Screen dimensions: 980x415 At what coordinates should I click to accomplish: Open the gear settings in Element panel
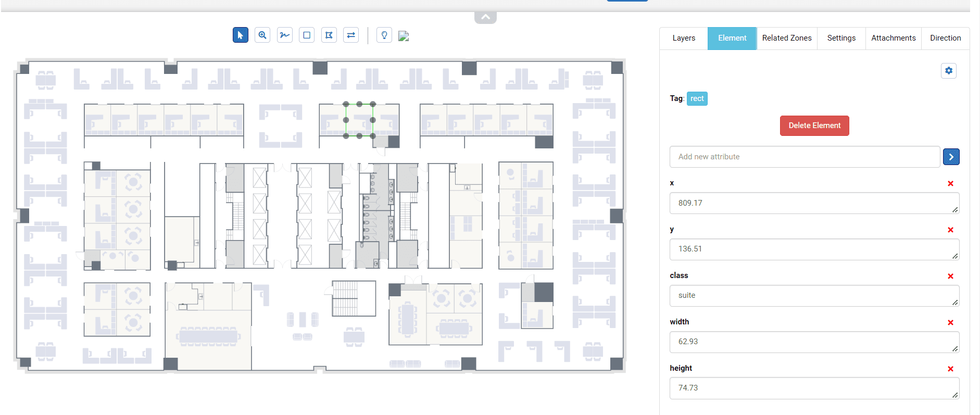tap(949, 71)
